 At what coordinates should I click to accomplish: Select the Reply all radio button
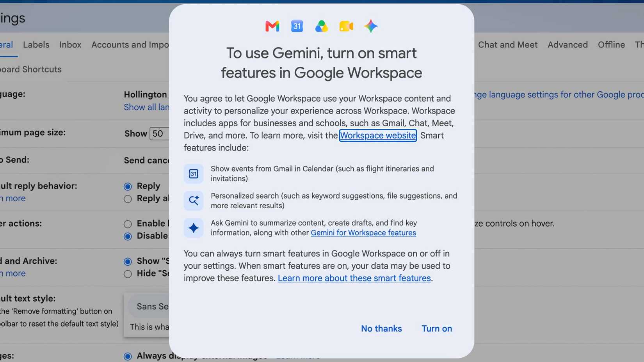point(128,199)
